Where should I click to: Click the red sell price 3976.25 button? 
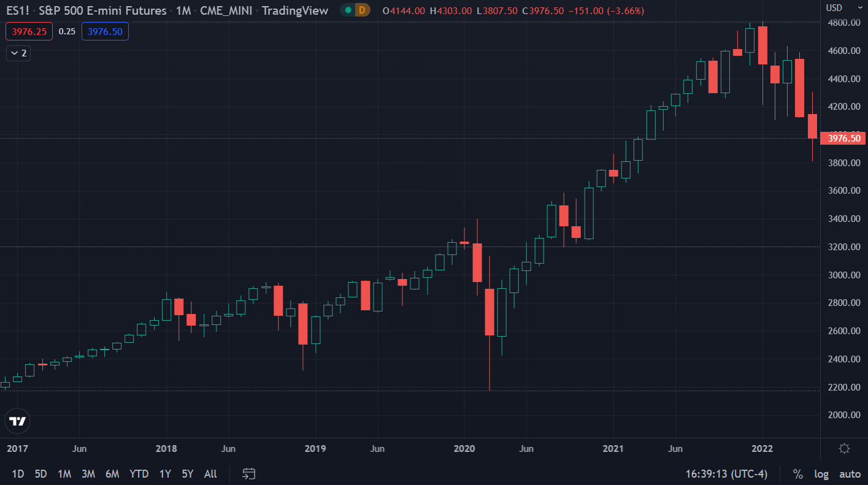(x=29, y=31)
